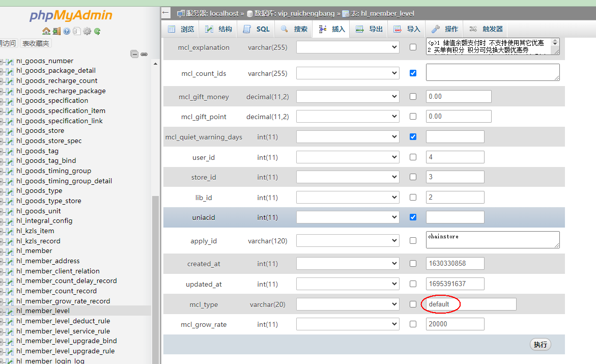Click the link-with-main-panel chain icon
This screenshot has width=596, height=364.
click(x=144, y=54)
